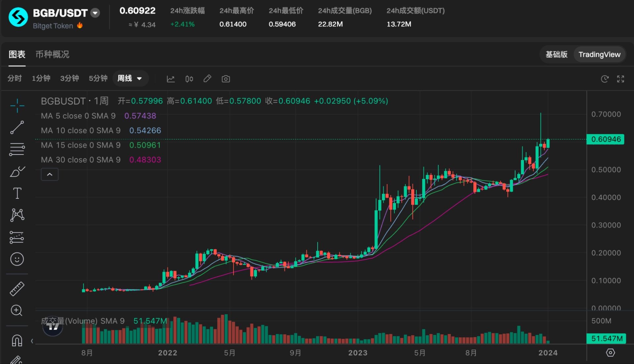This screenshot has width=634, height=364.
Task: Click the reset chart icon
Action: tap(605, 79)
